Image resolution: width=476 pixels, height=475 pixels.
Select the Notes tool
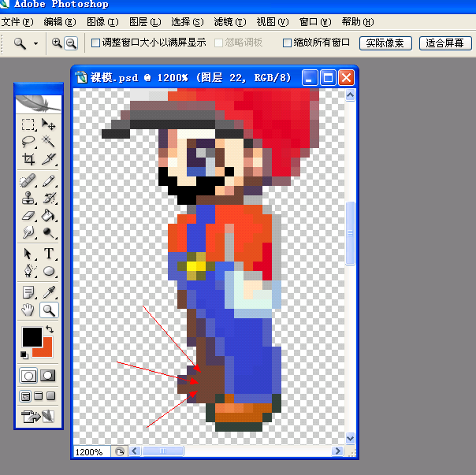pyautogui.click(x=28, y=292)
